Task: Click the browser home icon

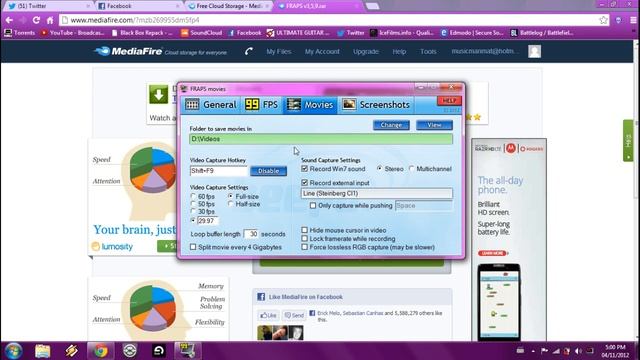Action: (x=50, y=20)
